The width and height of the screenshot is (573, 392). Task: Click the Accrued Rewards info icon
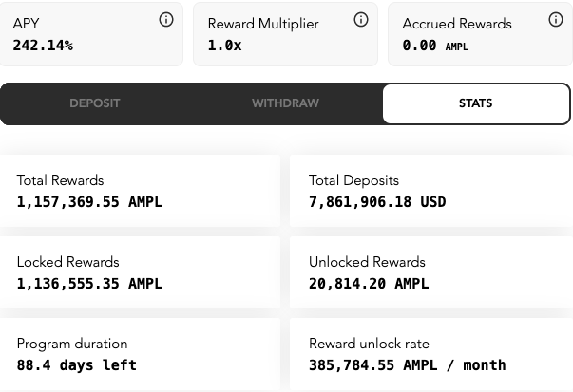coord(556,19)
